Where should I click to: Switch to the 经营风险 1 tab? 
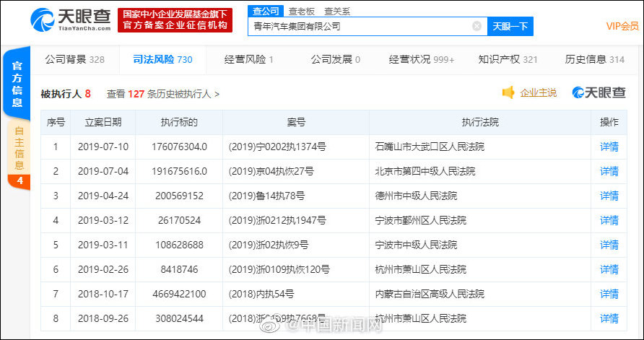click(249, 59)
